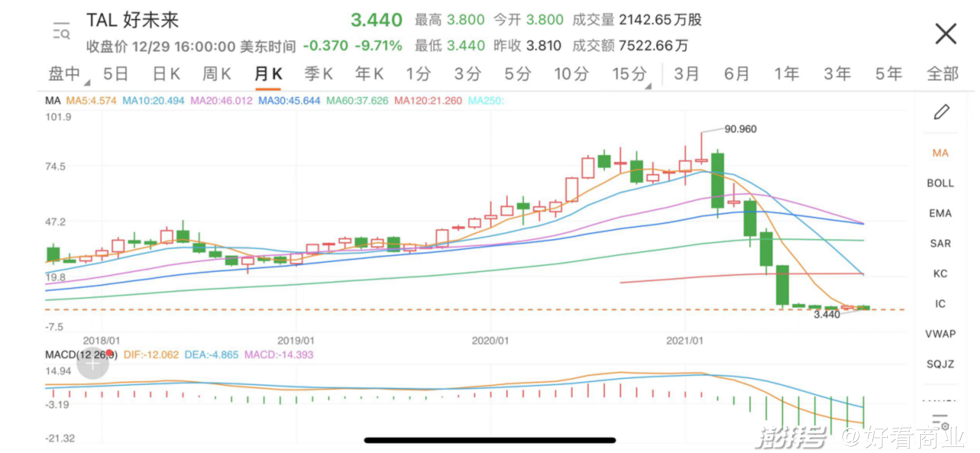
Task: Tap the gray plus floating button
Action: pos(93,364)
